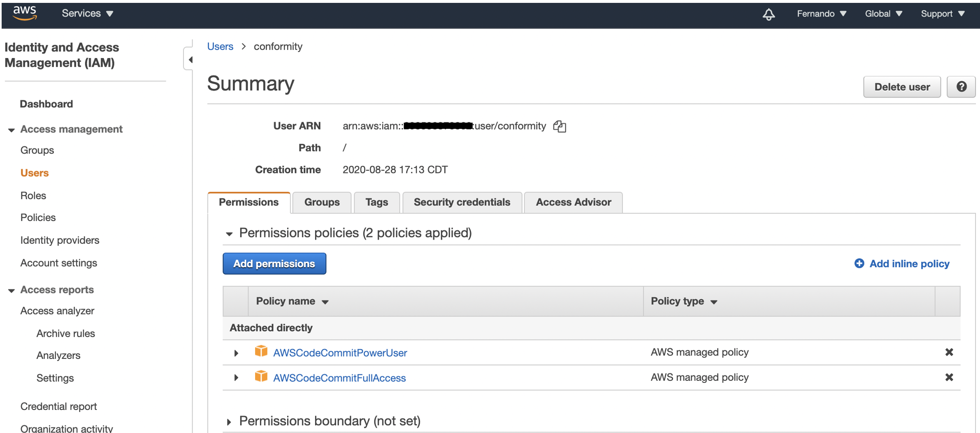The height and width of the screenshot is (433, 980).
Task: Click the AWSCodeCommitFullAccess policy box icon
Action: 261,376
